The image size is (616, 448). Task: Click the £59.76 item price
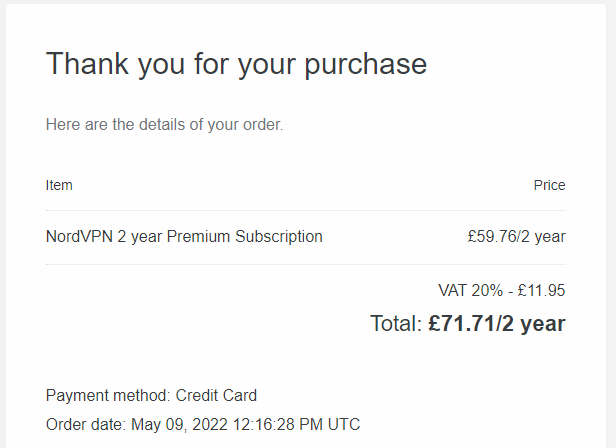tap(490, 237)
